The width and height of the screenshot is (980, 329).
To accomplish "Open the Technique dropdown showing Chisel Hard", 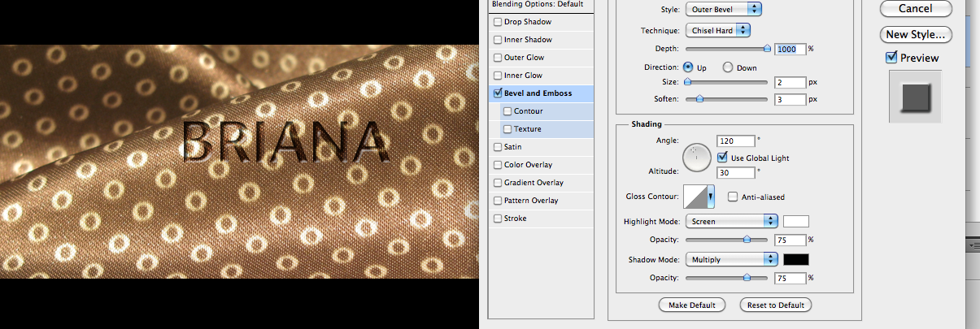I will point(717,31).
